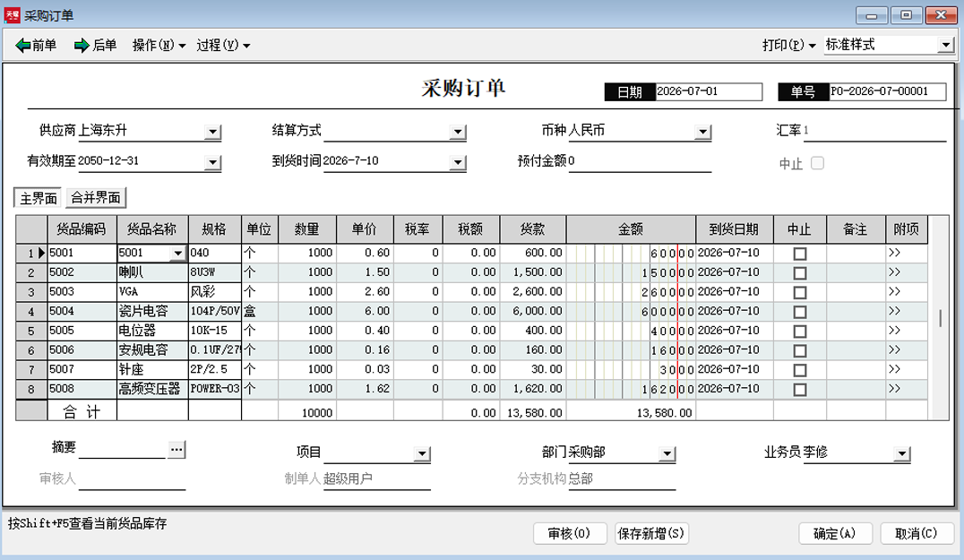
Task: Expand the 供应商 supplier dropdown
Action: 212,132
